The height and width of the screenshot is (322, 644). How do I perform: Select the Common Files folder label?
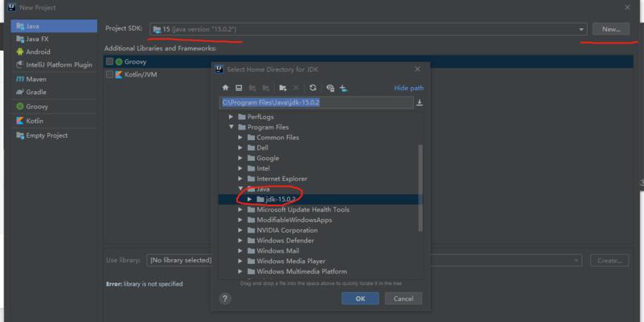click(277, 138)
